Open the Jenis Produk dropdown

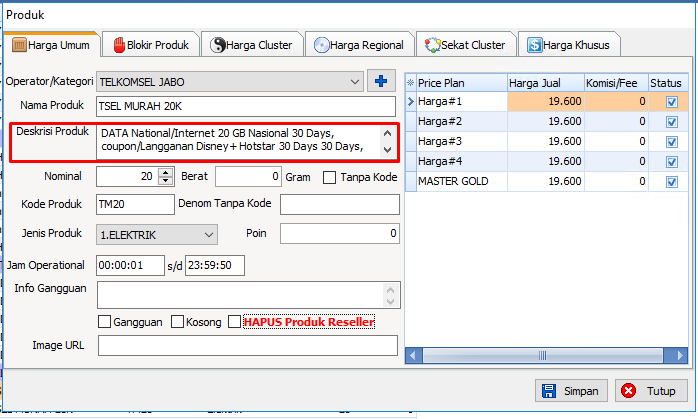tap(209, 234)
